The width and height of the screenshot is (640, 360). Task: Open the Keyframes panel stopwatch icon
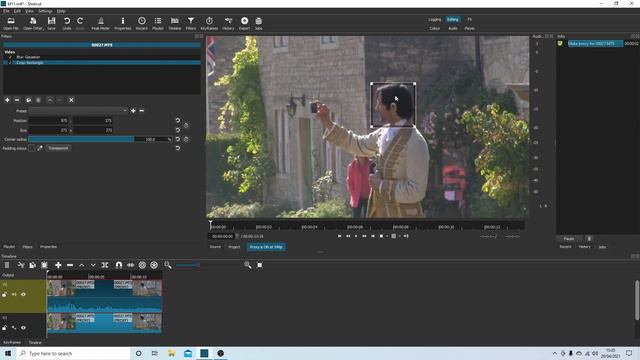(x=209, y=23)
